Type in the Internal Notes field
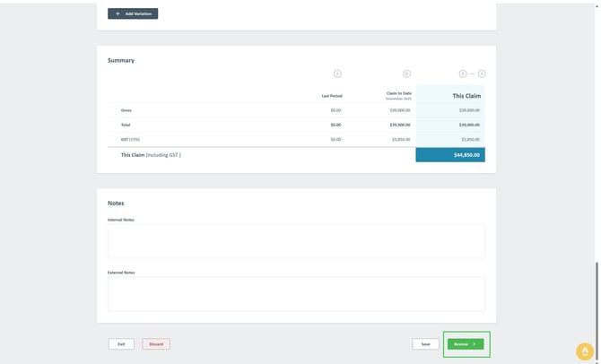601x364 pixels. click(296, 241)
